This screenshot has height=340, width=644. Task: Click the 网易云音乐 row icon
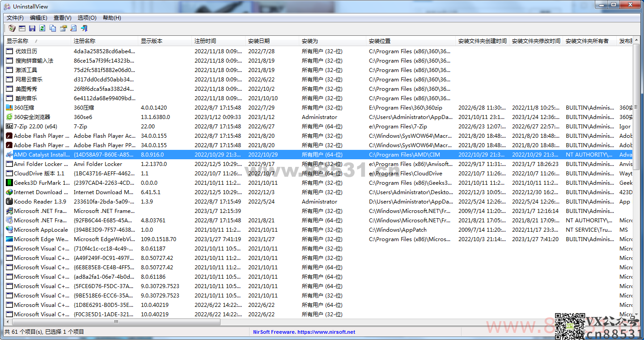click(x=9, y=79)
